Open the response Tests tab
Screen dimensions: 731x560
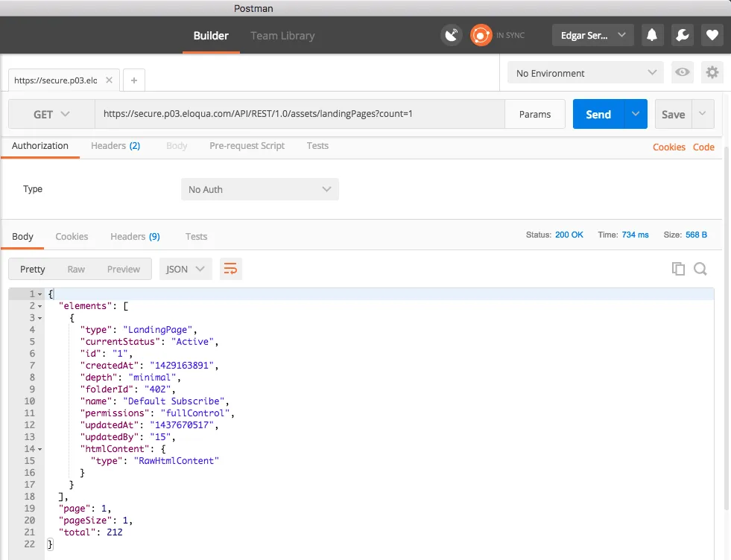click(x=196, y=237)
